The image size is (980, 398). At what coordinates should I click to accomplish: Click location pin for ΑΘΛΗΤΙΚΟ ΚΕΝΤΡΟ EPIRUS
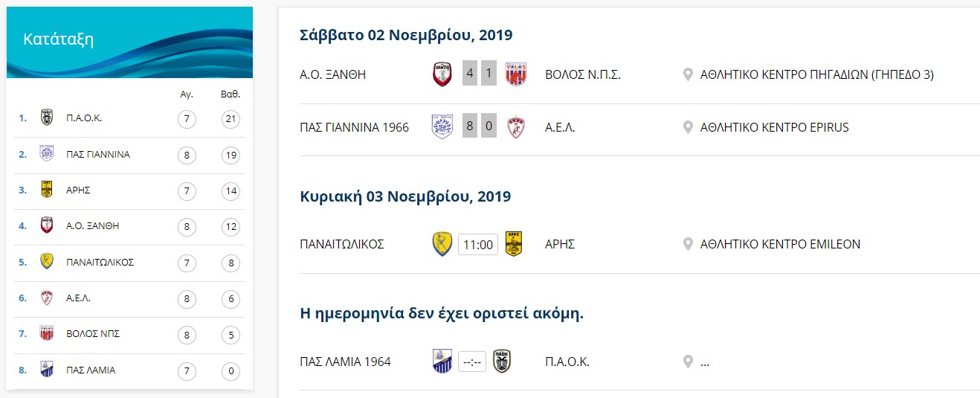688,127
